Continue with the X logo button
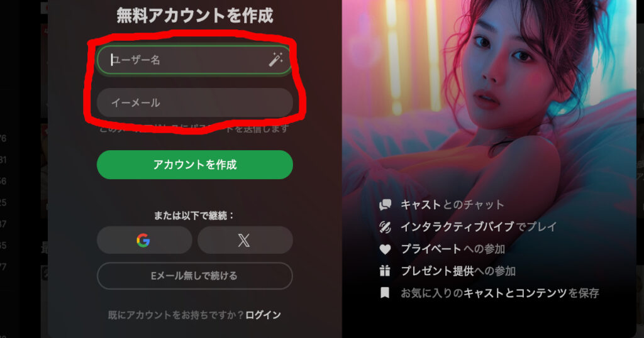 pyautogui.click(x=245, y=240)
